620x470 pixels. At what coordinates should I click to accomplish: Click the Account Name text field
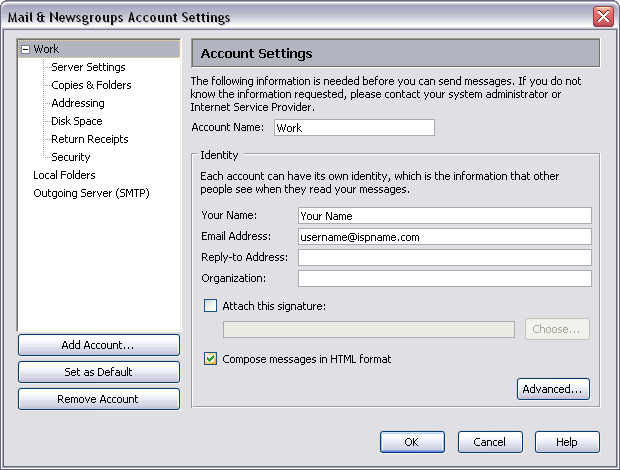(x=353, y=128)
